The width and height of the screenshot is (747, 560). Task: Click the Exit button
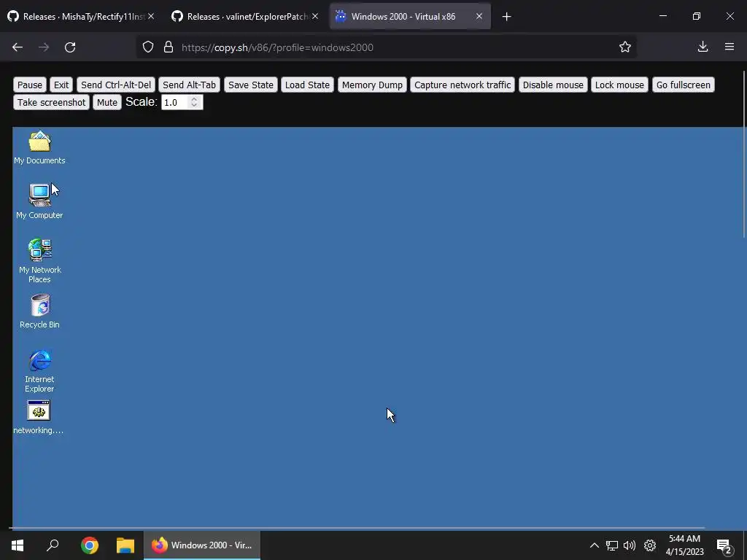(x=61, y=85)
